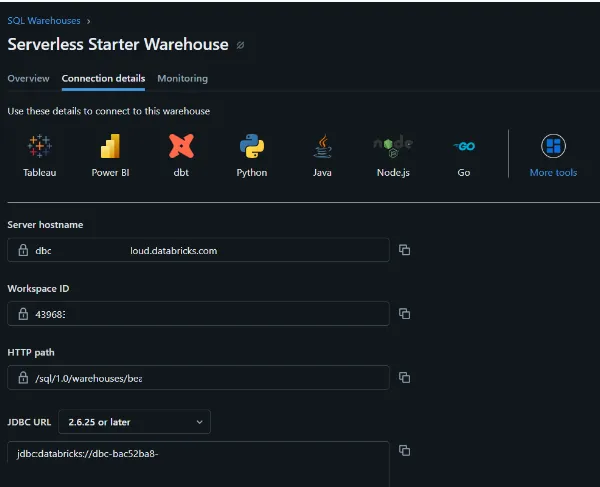Switch to the Monitoring tab

pyautogui.click(x=183, y=78)
